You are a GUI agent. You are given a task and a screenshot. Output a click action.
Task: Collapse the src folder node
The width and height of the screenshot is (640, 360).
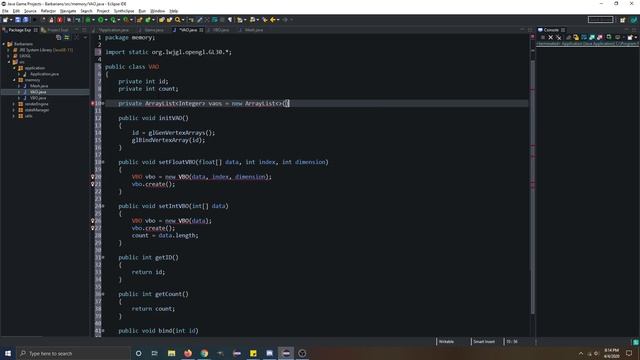coord(9,62)
